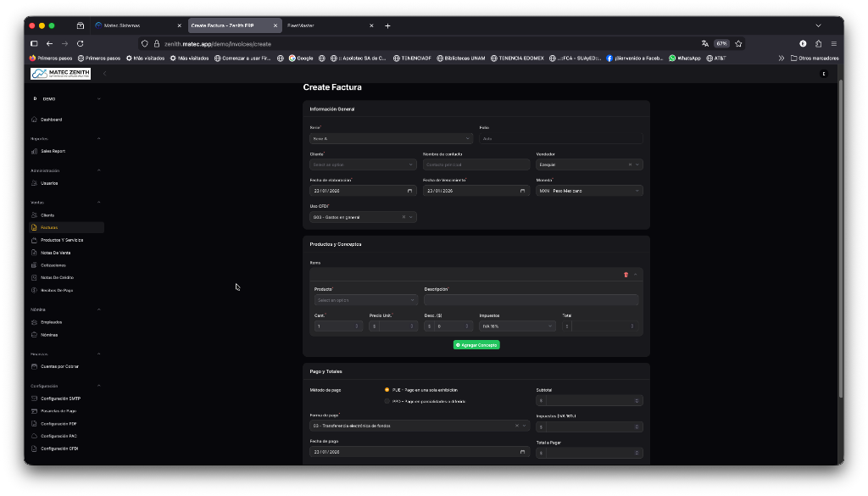Select the PUE single-payment radio option

point(387,390)
